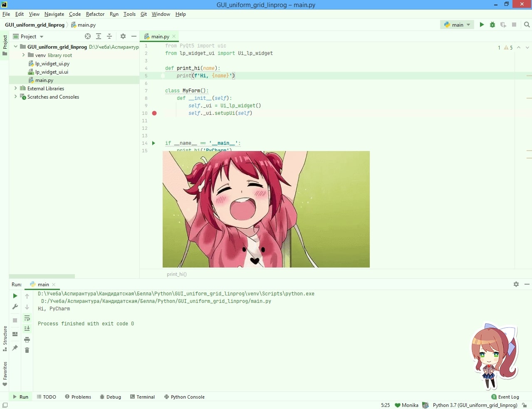Hide the Project tool window
Viewport: 532px width, 409px height.
point(134,37)
